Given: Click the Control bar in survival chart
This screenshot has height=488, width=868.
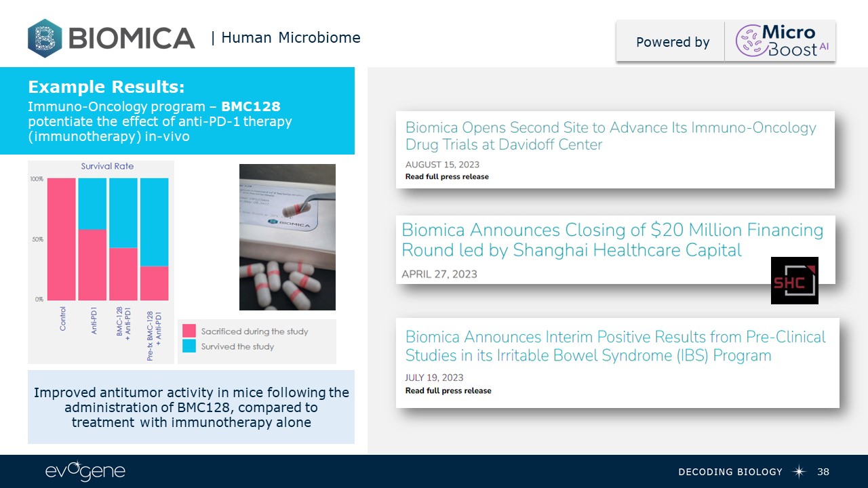Looking at the screenshot, I should pyautogui.click(x=62, y=239).
